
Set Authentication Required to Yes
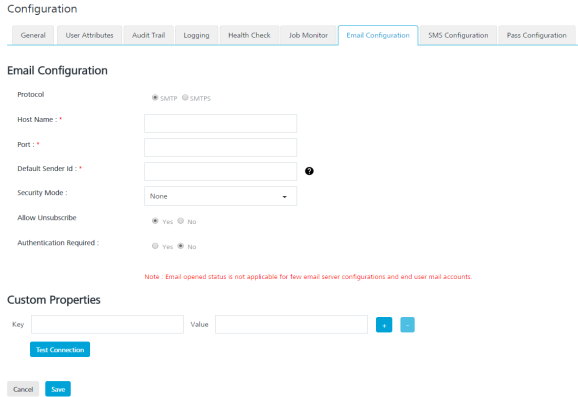(155, 246)
